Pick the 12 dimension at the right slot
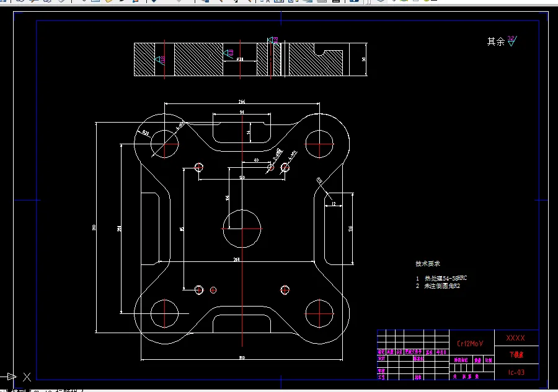This screenshot has width=558, height=392. click(x=334, y=204)
